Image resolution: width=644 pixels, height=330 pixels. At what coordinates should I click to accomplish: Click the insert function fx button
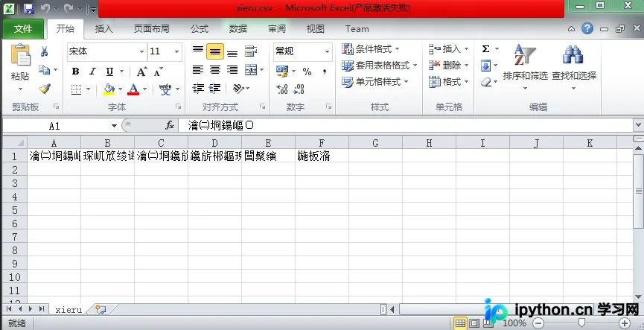tap(170, 125)
